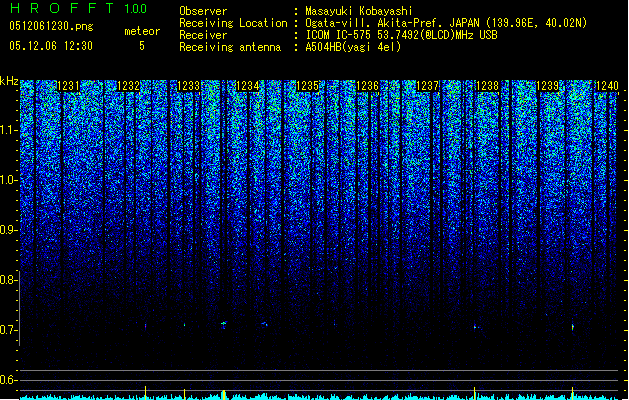Click the 'Observer' field label
The width and height of the screenshot is (629, 400).
point(203,11)
